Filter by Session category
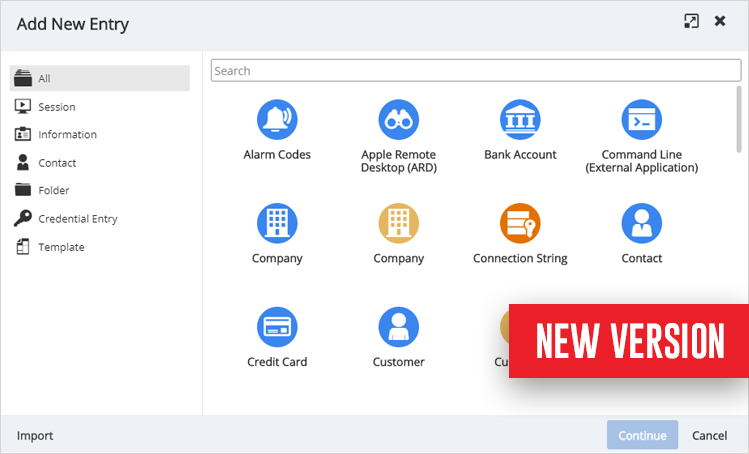 coord(56,107)
